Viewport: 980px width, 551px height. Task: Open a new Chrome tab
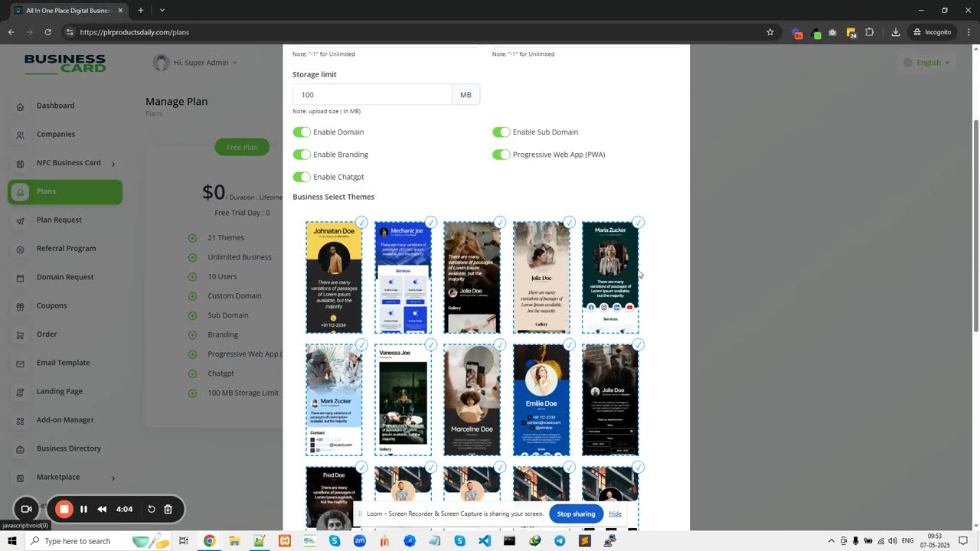point(140,11)
